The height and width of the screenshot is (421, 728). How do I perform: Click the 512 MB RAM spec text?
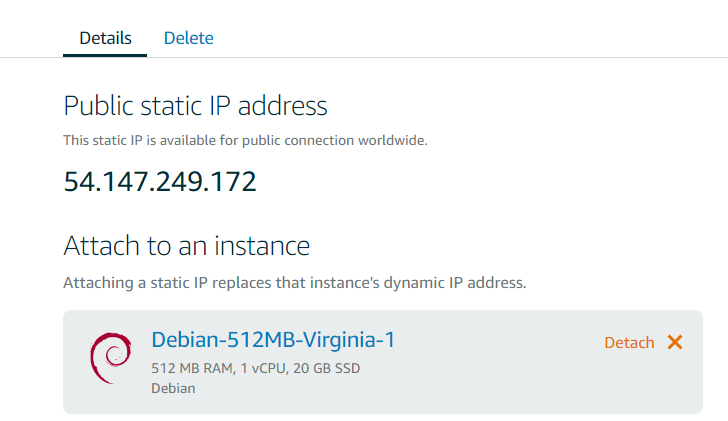[190, 368]
